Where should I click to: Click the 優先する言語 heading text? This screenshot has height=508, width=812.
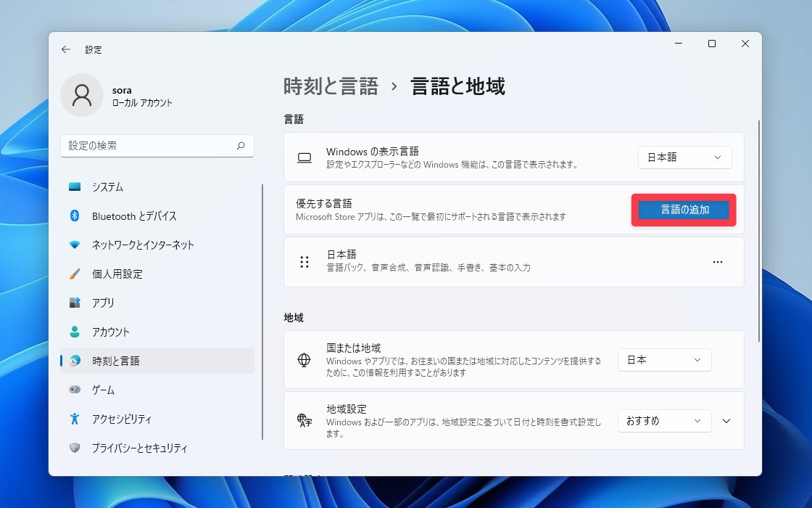[x=323, y=203]
